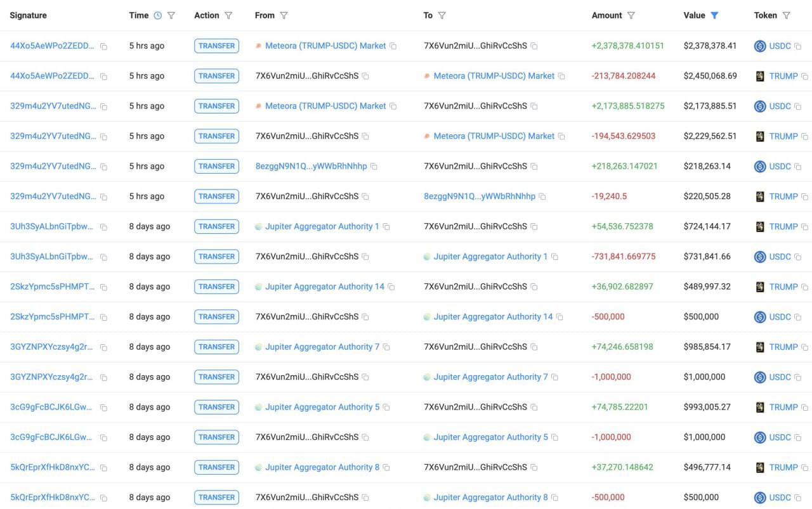The image size is (812, 509).
Task: Open signature 3GYZNPXYczsy4g2r in Jupiter 7 To row
Action: [x=51, y=377]
